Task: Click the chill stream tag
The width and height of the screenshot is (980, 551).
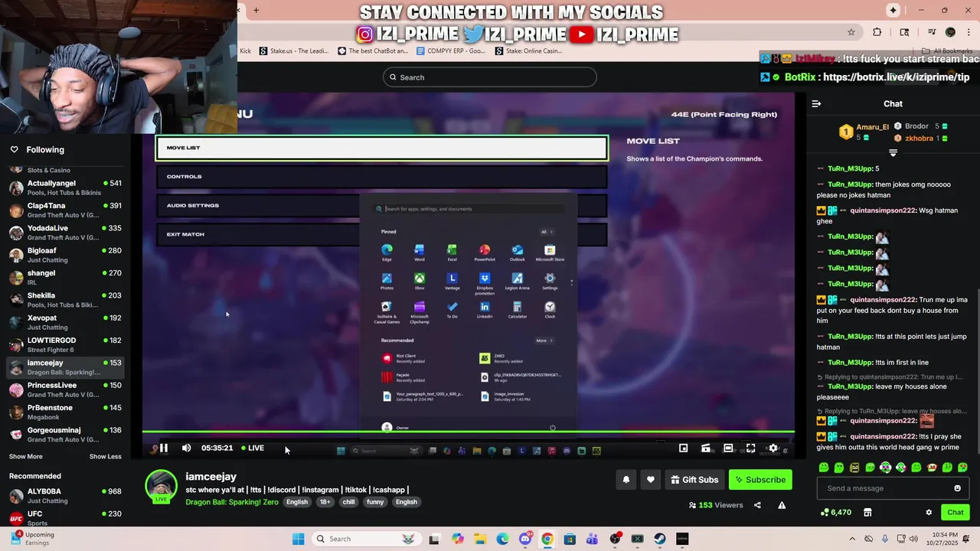Action: click(x=348, y=502)
